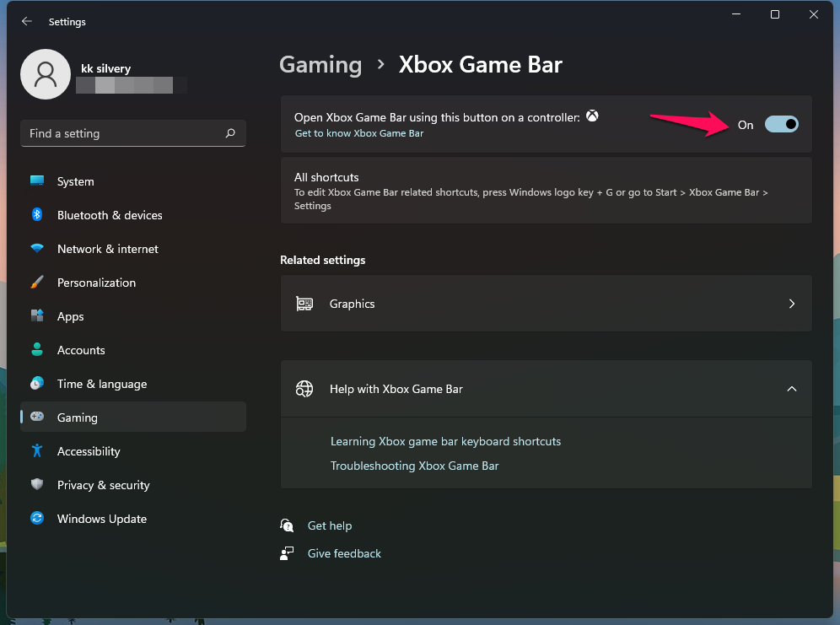Click the Time & language globe clock icon
This screenshot has width=840, height=625.
coord(37,384)
